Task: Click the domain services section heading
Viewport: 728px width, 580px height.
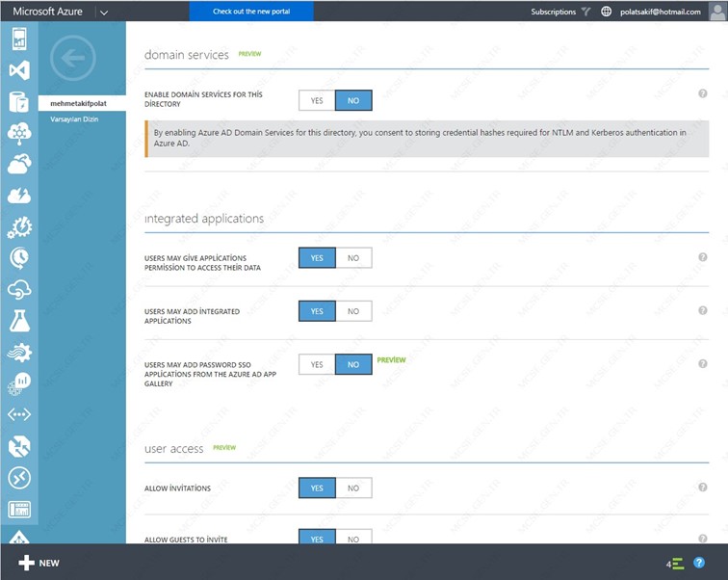Action: [x=186, y=55]
